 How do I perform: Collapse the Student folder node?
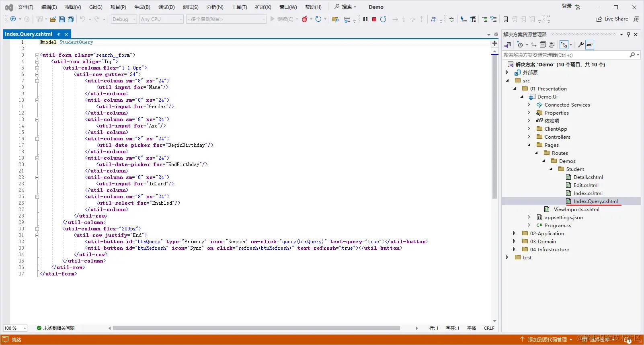pos(551,169)
